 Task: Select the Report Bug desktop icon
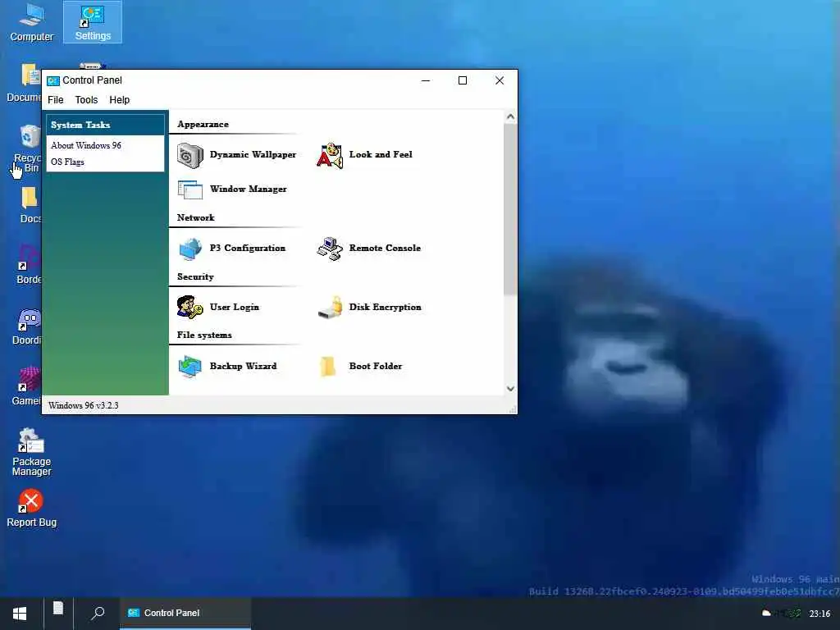point(31,508)
